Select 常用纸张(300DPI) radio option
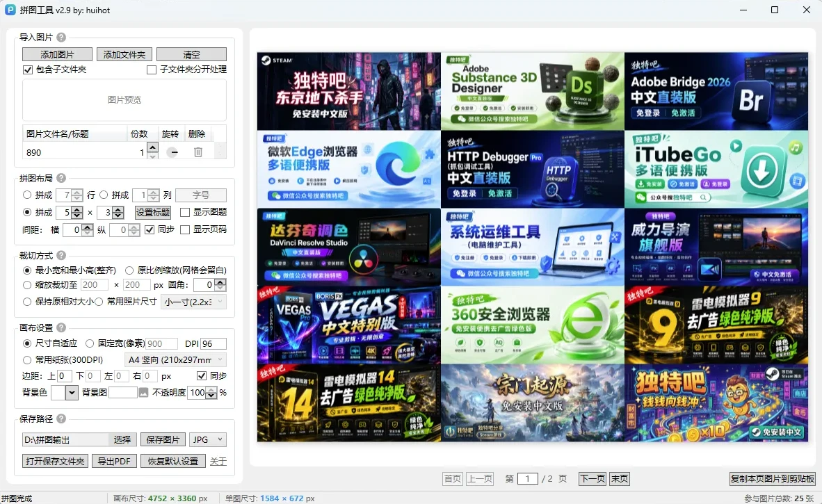 pyautogui.click(x=26, y=360)
